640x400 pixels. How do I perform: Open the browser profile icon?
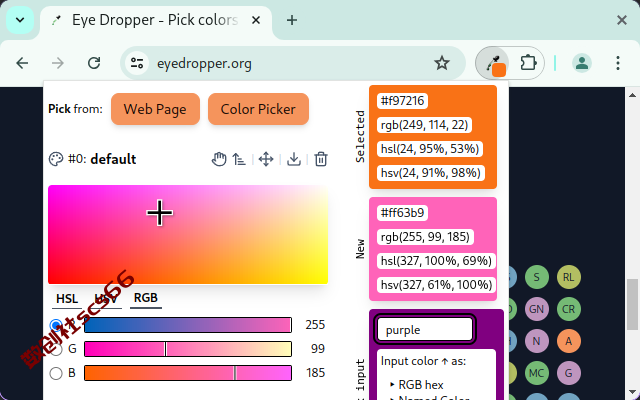click(582, 63)
